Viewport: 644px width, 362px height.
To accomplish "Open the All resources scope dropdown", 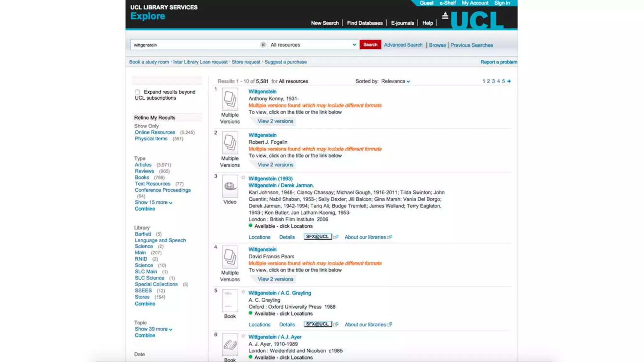I will pyautogui.click(x=313, y=45).
